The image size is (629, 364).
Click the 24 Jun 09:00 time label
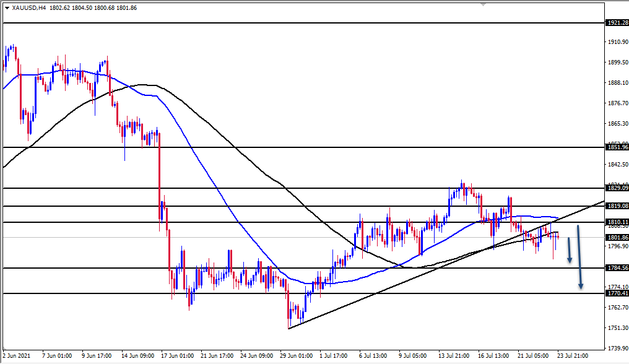pos(256,356)
